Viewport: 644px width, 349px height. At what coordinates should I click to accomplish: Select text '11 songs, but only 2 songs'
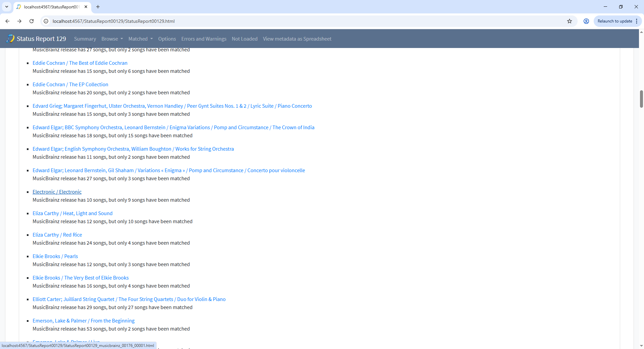tap(116, 157)
